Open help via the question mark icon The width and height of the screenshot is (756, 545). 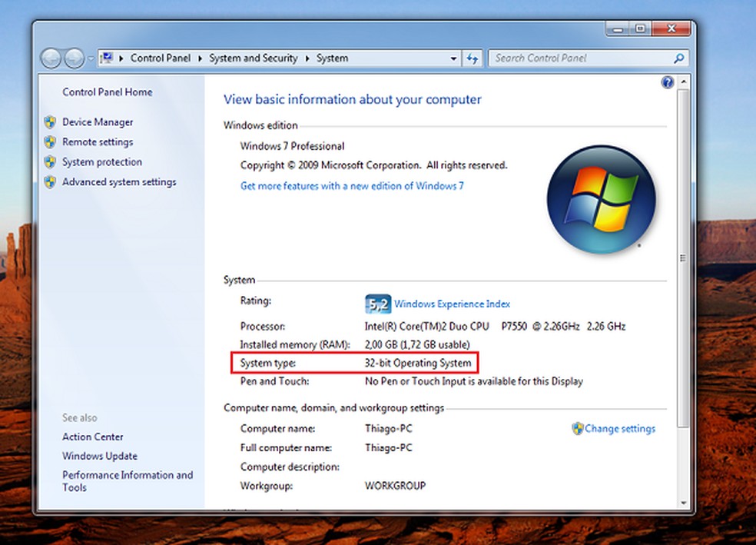point(667,82)
